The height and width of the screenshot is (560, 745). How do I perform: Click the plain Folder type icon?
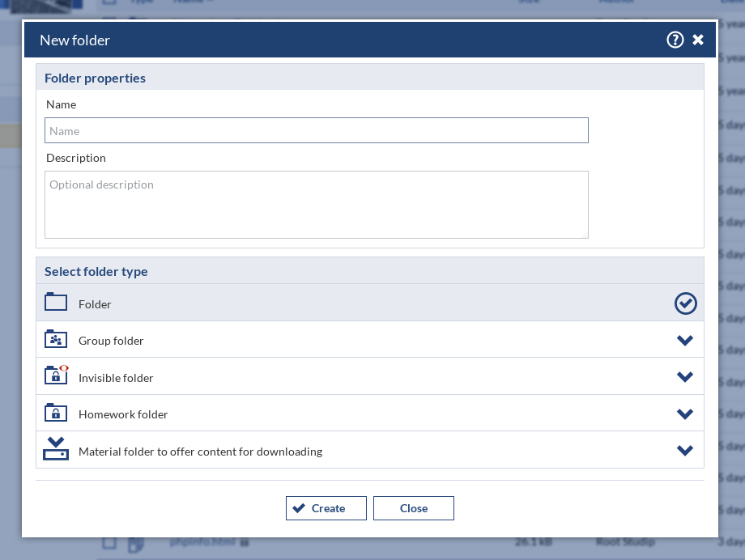(56, 303)
